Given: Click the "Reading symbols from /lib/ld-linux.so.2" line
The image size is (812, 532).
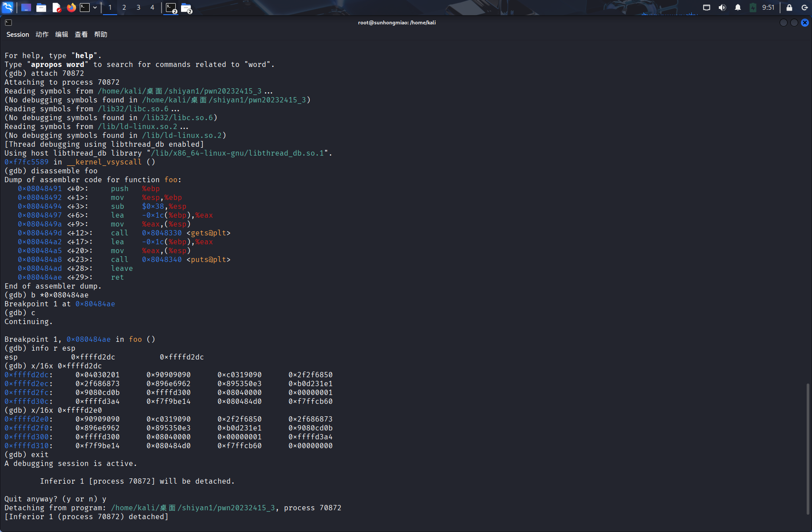Looking at the screenshot, I should coord(96,126).
